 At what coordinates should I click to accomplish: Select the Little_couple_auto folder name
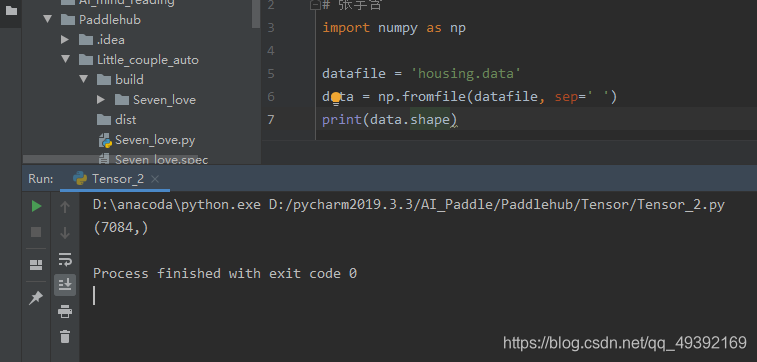(148, 60)
